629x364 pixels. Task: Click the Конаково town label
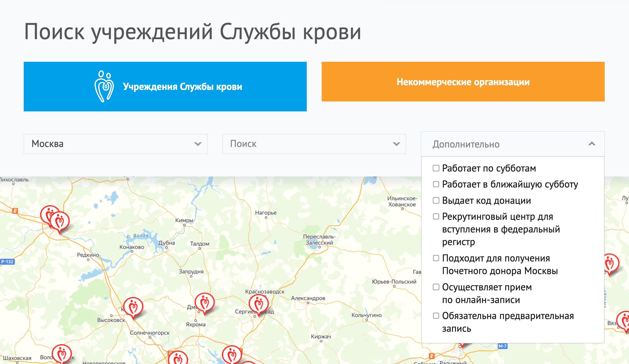click(x=132, y=247)
